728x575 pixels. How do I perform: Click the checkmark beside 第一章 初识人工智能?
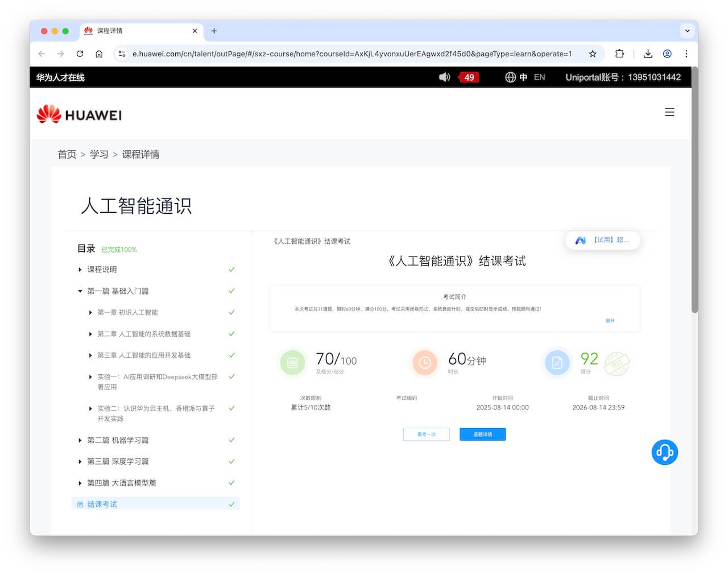point(231,312)
